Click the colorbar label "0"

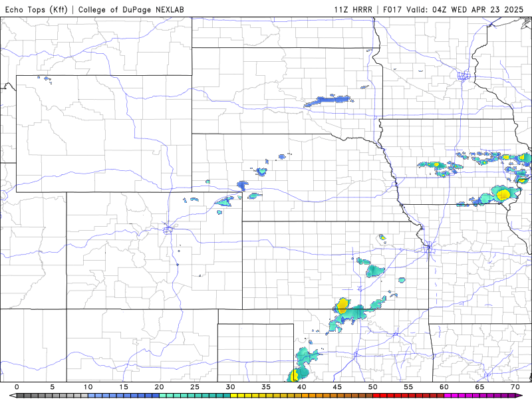pos(17,387)
